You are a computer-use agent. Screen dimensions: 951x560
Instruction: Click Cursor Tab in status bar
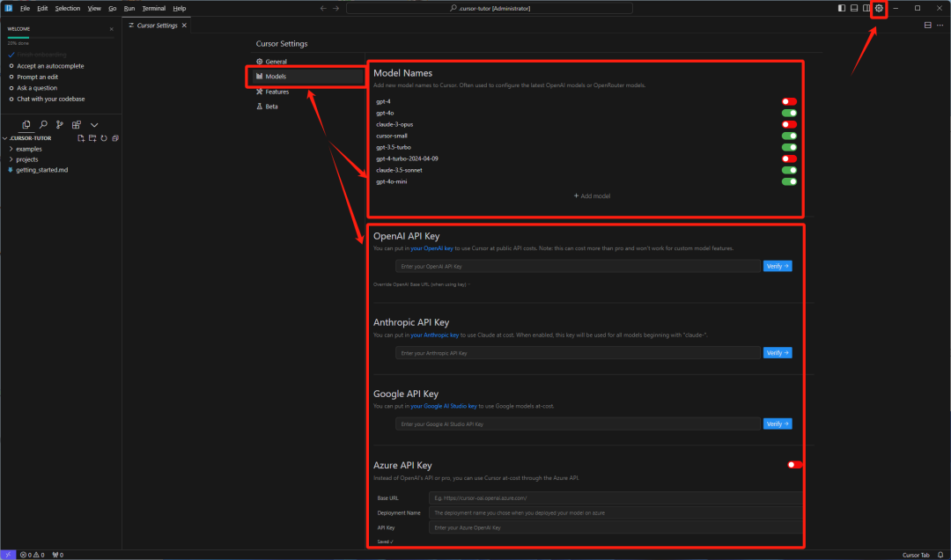click(x=916, y=555)
